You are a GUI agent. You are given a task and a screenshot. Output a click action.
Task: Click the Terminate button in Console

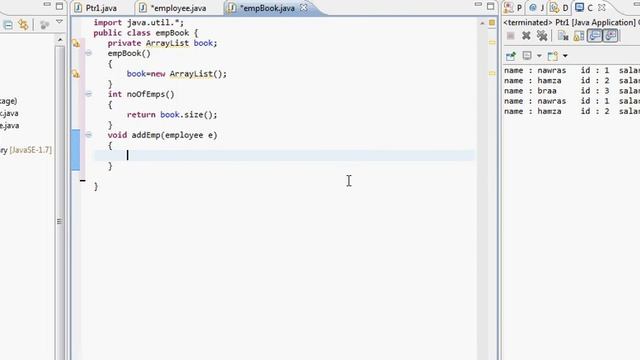511,36
